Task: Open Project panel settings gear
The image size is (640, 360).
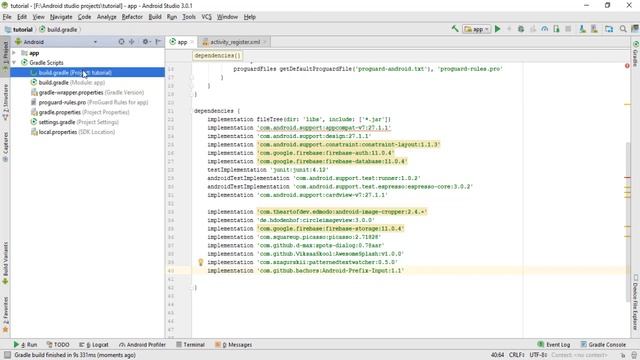Action: [145, 42]
